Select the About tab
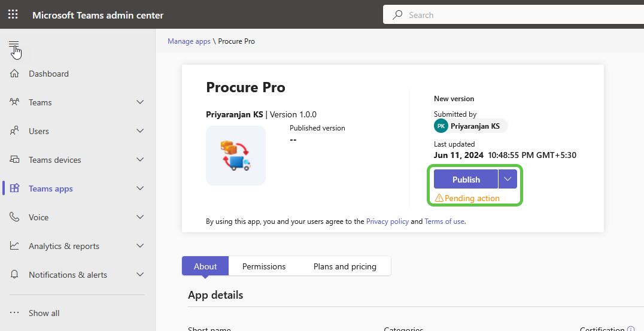644x331 pixels. click(x=205, y=266)
